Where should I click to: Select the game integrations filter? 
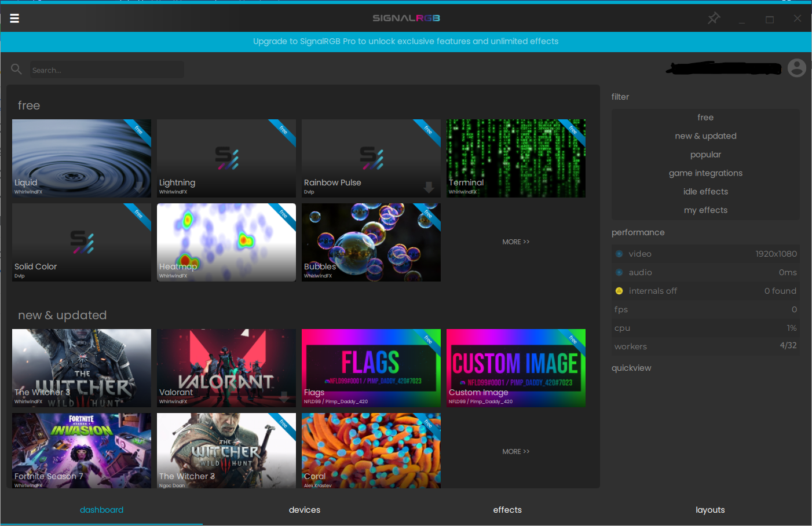point(705,173)
